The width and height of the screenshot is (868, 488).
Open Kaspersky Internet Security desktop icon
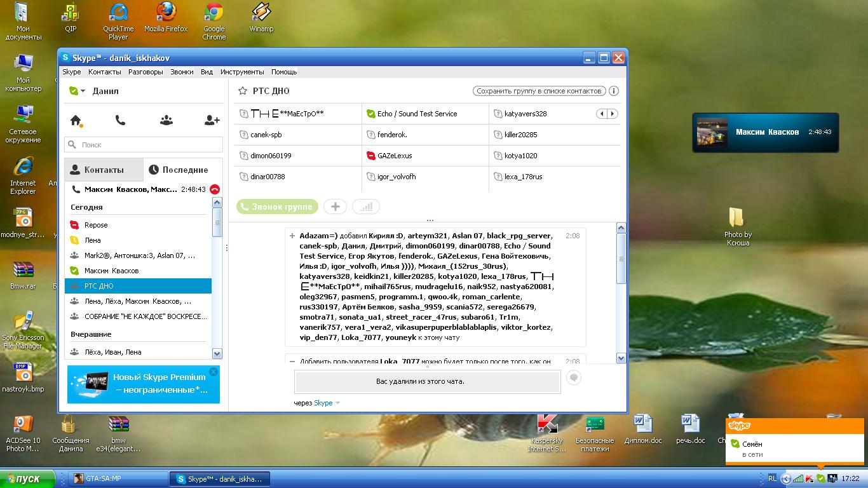click(x=548, y=433)
